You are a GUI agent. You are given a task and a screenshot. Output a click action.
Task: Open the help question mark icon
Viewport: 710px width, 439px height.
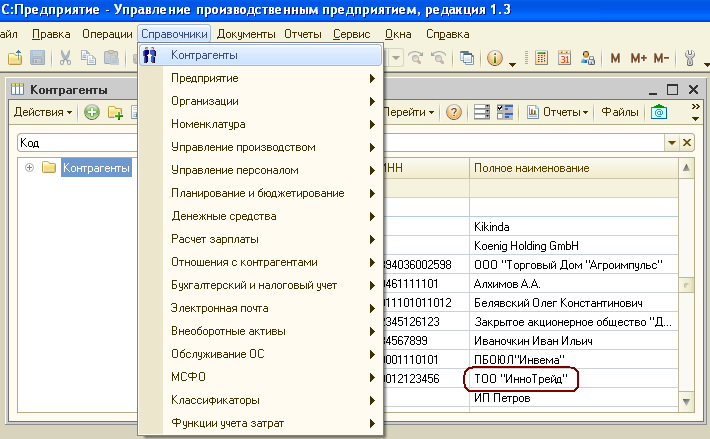(453, 112)
